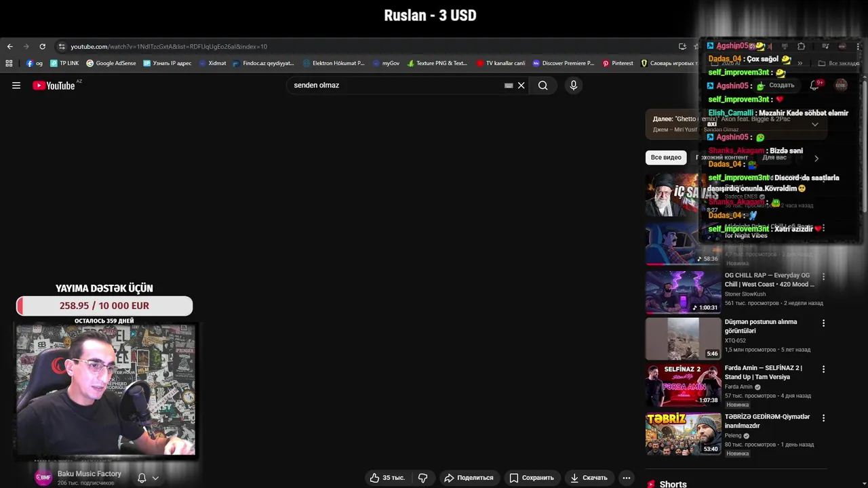The width and height of the screenshot is (868, 488).
Task: Open three-dot menu for OG CHILL RAP video
Action: click(x=824, y=277)
